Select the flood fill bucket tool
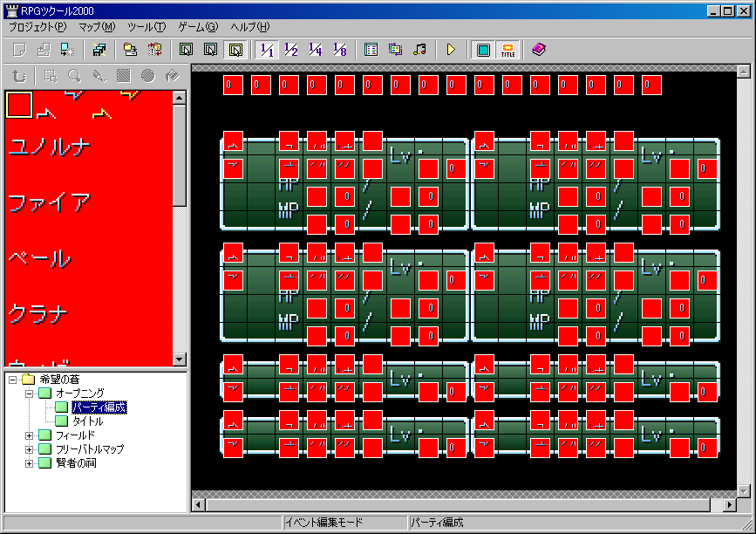Image resolution: width=756 pixels, height=534 pixels. pyautogui.click(x=173, y=76)
